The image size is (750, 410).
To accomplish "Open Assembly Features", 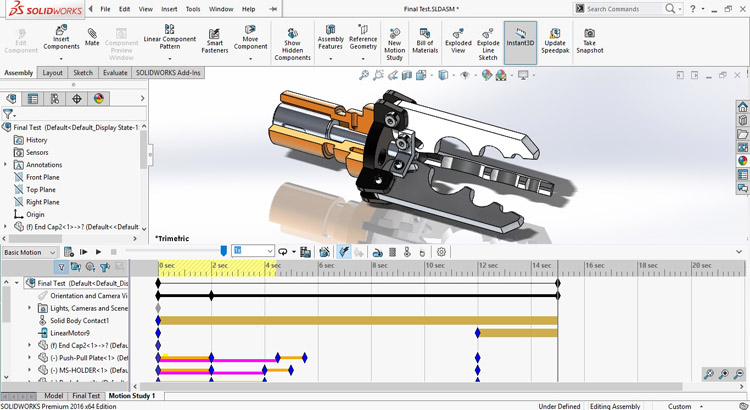I will 331,38.
